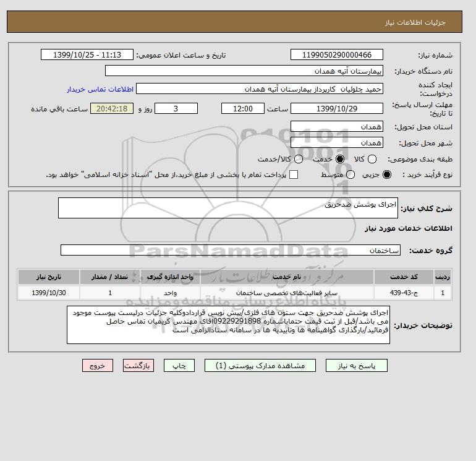476x461 pixels.
Task: Click the ردیف column header
Action: pos(443,277)
